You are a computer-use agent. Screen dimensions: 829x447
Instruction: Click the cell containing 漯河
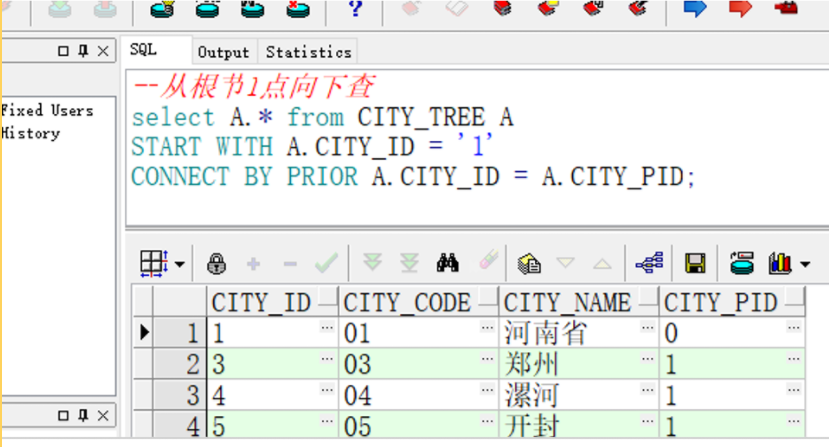578,395
